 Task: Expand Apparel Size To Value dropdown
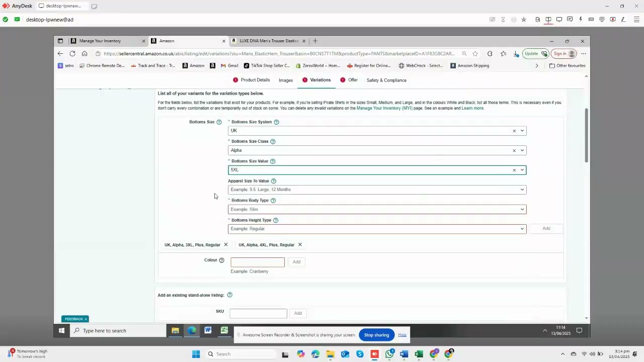tap(522, 190)
